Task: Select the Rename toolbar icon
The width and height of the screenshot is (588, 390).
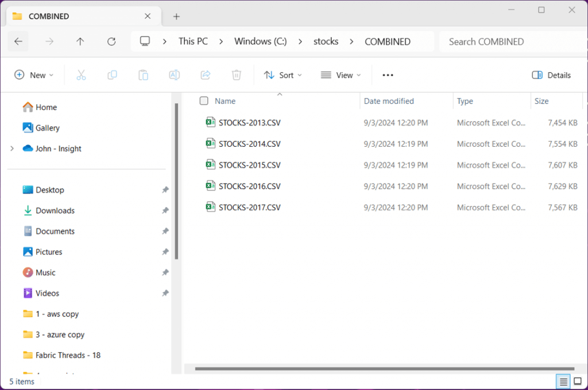Action: point(174,75)
